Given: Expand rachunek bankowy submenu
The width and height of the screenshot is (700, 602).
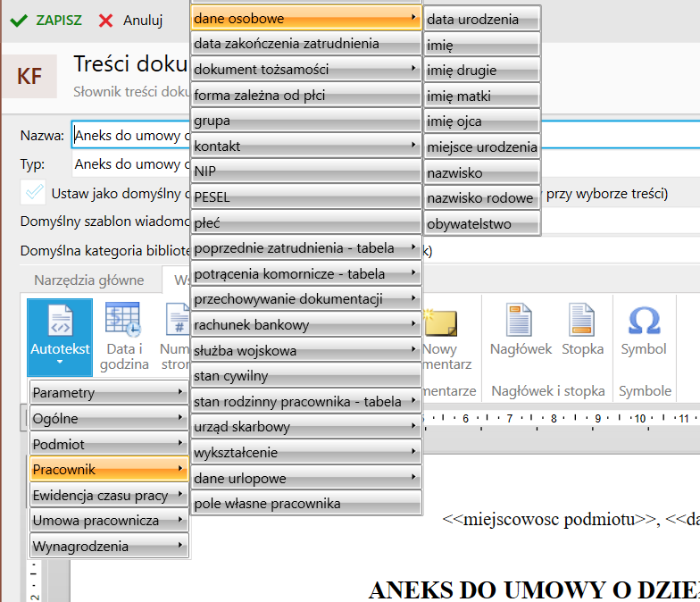Looking at the screenshot, I should (x=306, y=325).
